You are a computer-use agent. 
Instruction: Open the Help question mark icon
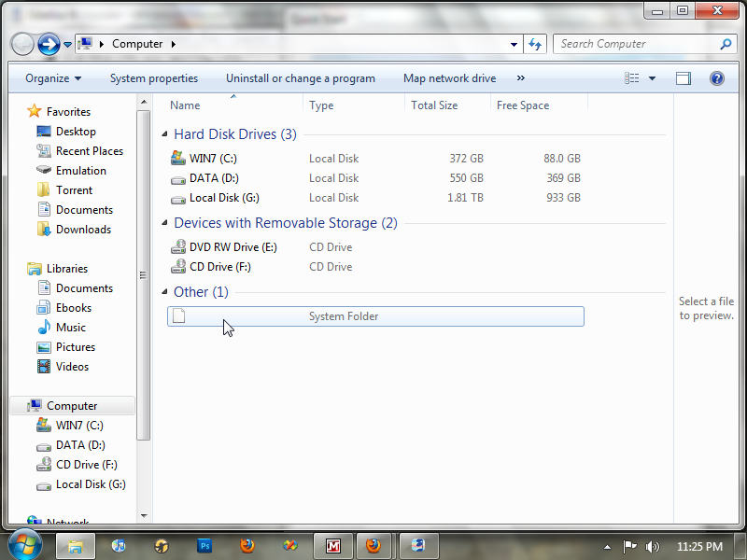[716, 78]
